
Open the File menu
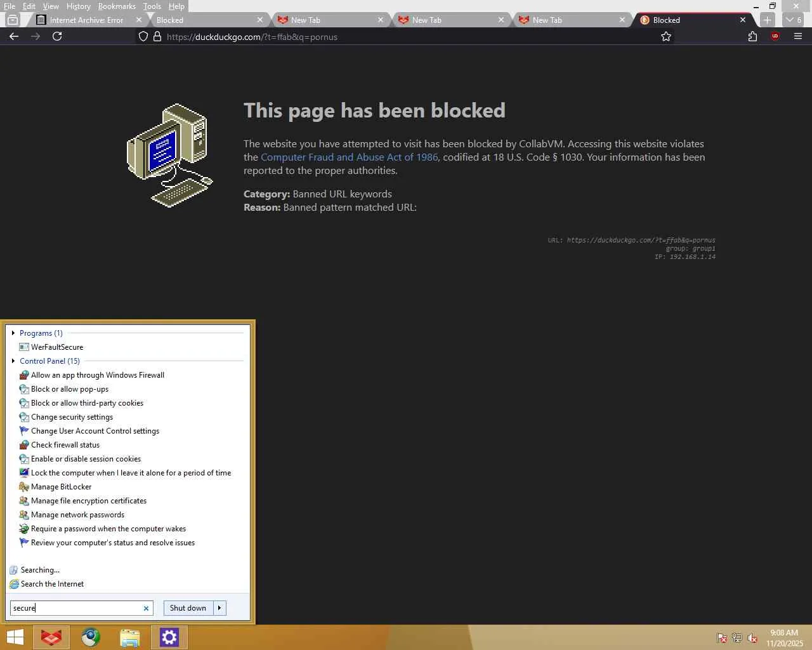(10, 6)
